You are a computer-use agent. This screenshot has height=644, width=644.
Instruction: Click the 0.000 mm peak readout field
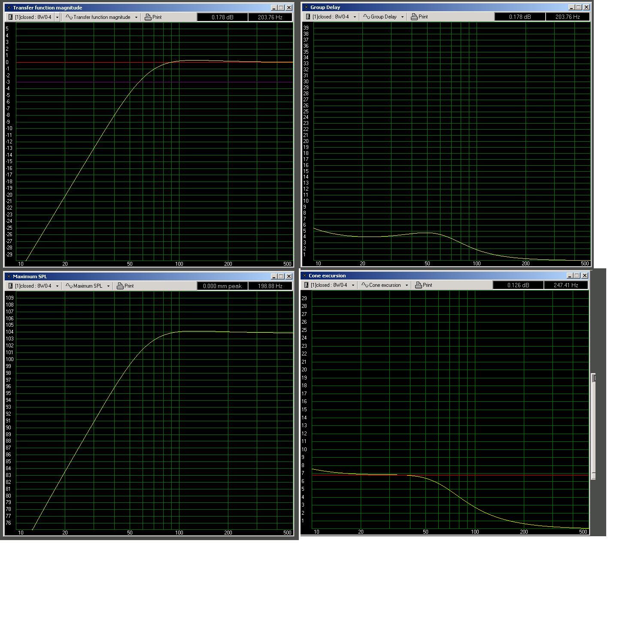pos(222,286)
